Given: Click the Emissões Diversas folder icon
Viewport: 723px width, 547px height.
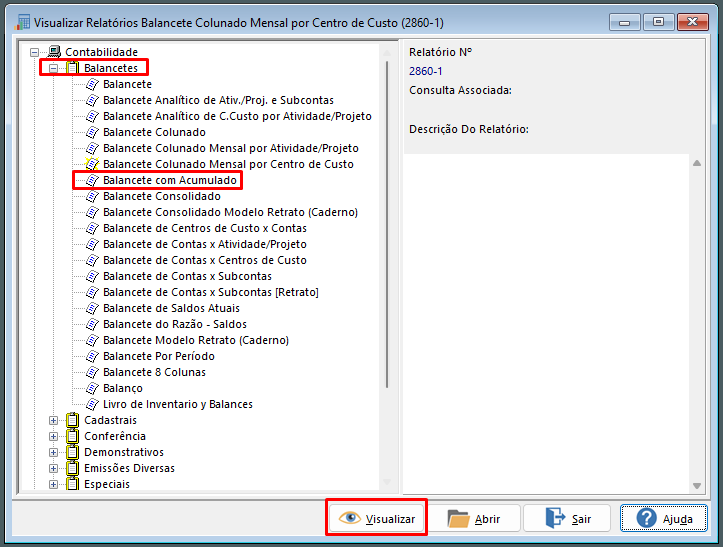Looking at the screenshot, I should (72, 468).
